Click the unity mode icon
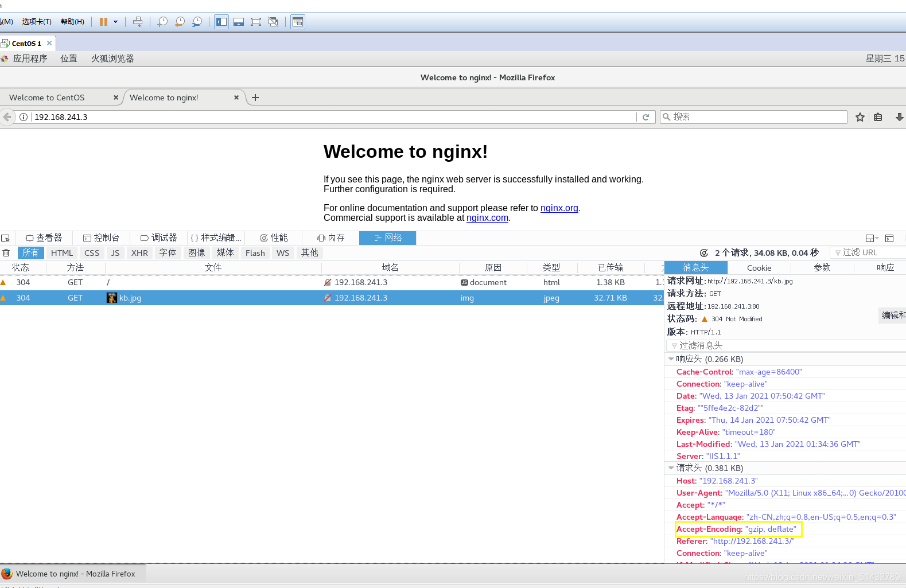The width and height of the screenshot is (906, 588). 273,22
